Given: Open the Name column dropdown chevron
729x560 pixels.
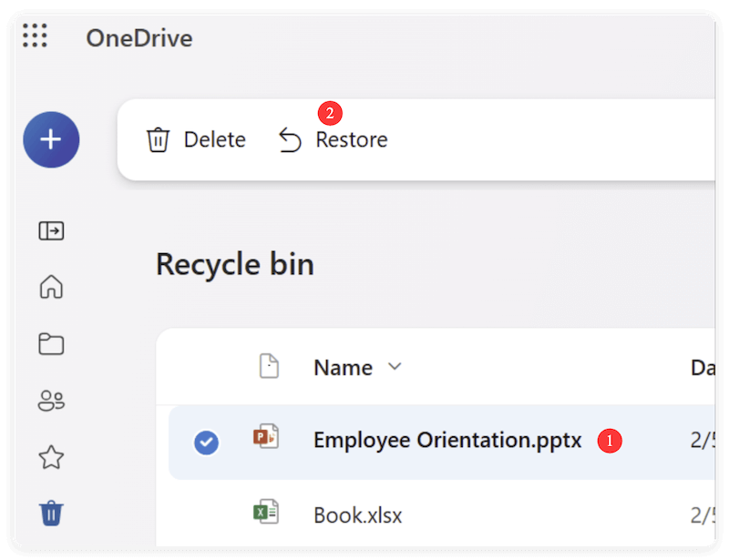Looking at the screenshot, I should 395,367.
